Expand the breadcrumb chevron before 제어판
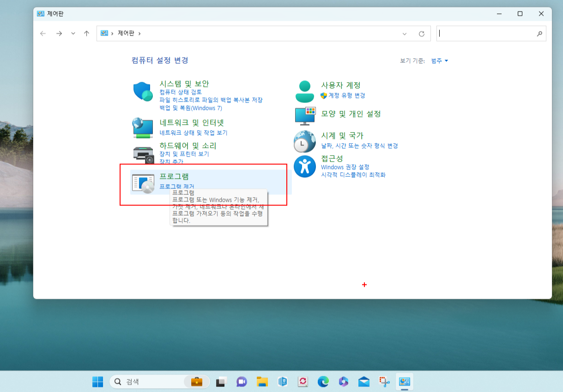Image resolution: width=563 pixels, height=392 pixels. 112,34
